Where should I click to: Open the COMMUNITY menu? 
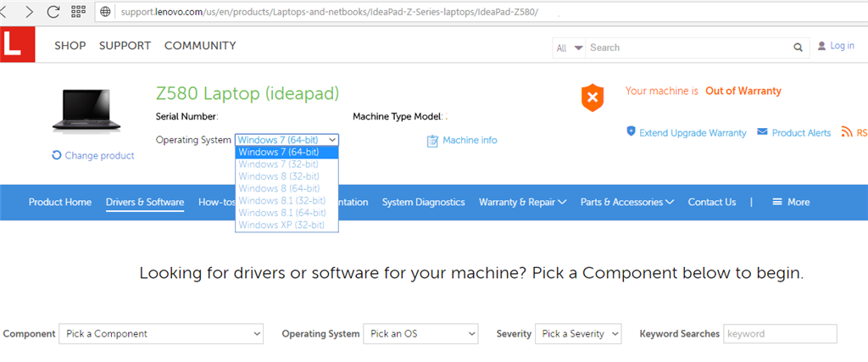[x=200, y=46]
